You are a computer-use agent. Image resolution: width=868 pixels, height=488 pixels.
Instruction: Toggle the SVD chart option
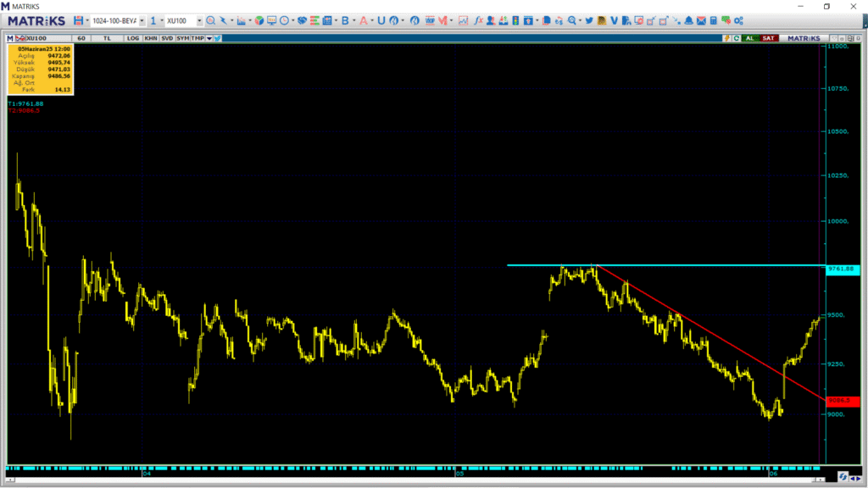pyautogui.click(x=167, y=38)
